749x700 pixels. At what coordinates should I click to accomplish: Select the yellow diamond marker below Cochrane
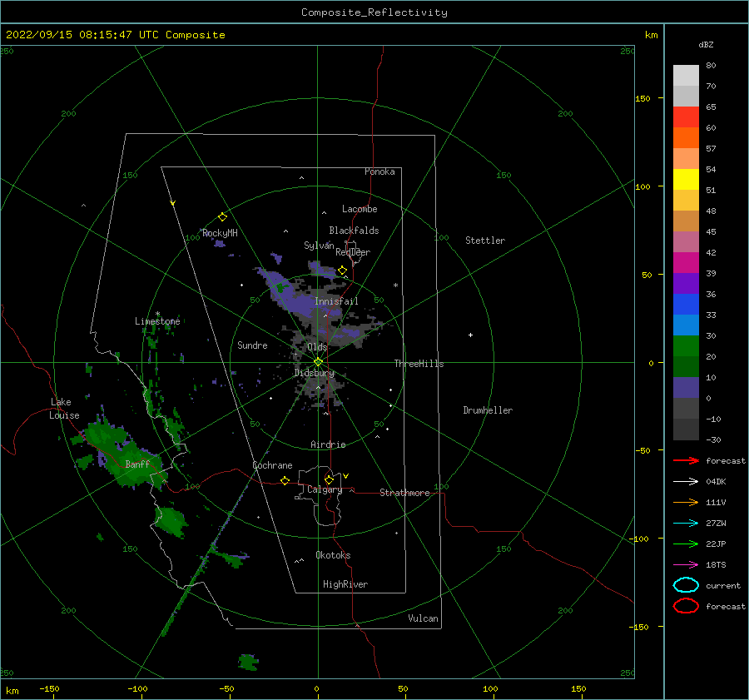tap(285, 480)
